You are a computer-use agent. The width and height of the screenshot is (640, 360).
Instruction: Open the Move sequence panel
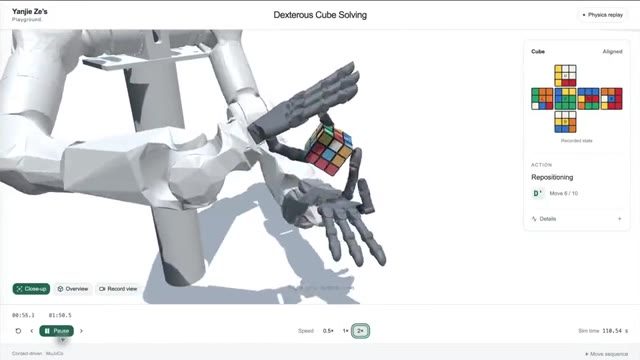point(606,354)
